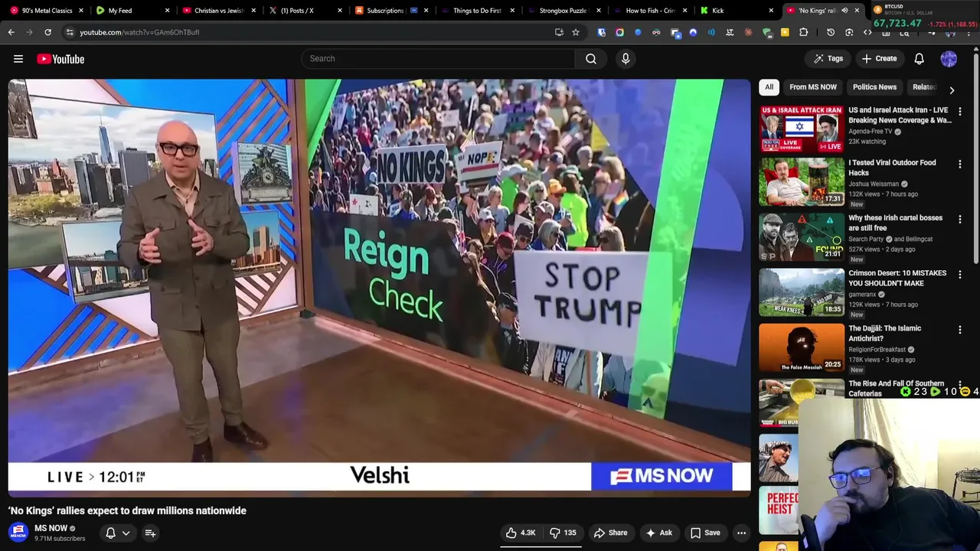
Task: Click the MS NOW channel avatar
Action: (x=18, y=533)
